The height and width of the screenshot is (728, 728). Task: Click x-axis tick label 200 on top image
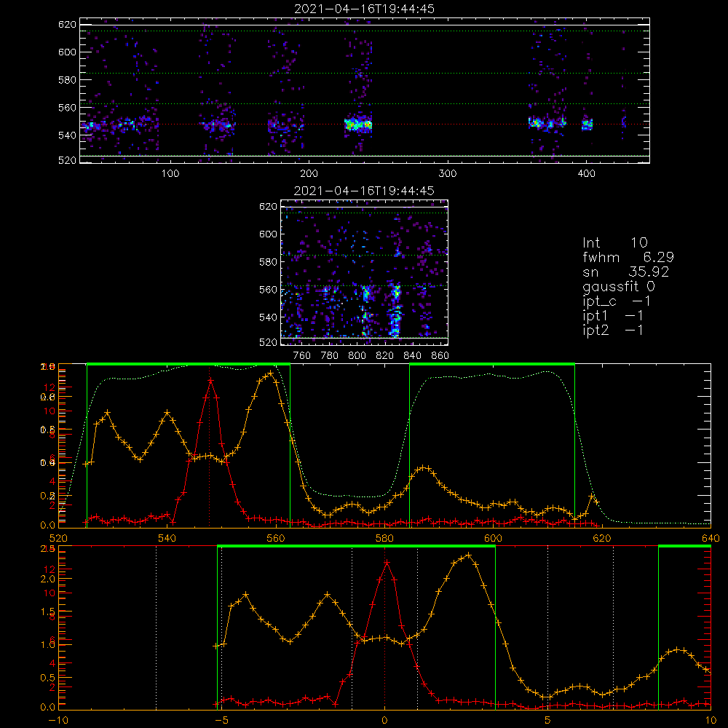pyautogui.click(x=309, y=174)
